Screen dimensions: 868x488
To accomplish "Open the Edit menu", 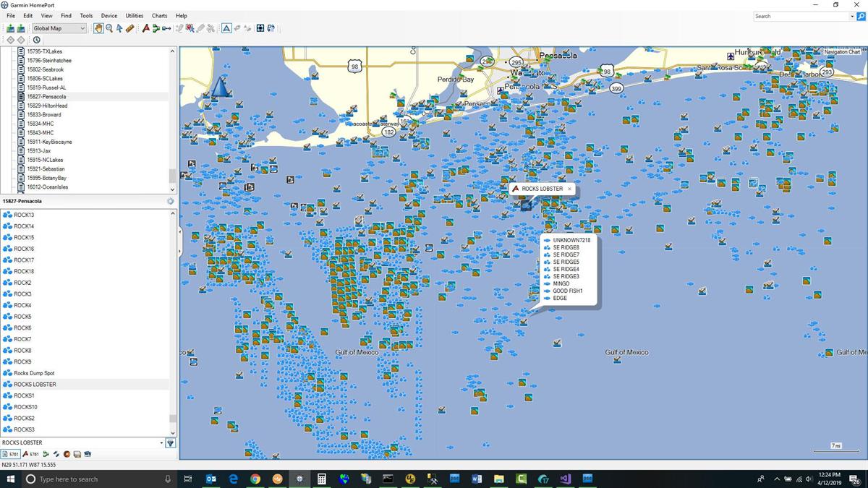I will click(27, 15).
